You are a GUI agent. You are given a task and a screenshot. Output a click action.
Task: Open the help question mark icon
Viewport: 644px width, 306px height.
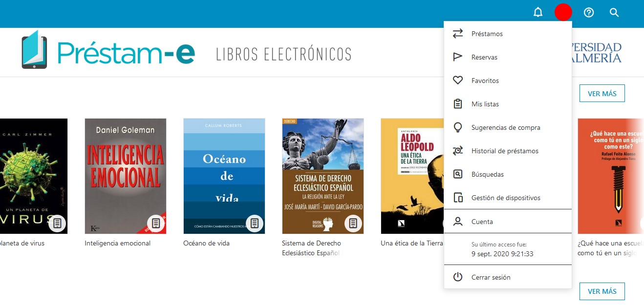point(589,13)
